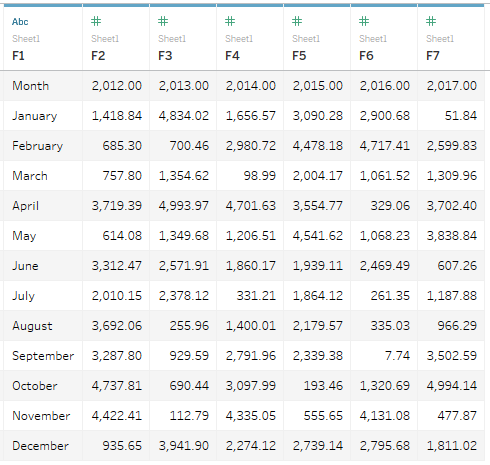The image size is (490, 465).
Task: Click the Sheet1 label above F7
Action: (440, 39)
